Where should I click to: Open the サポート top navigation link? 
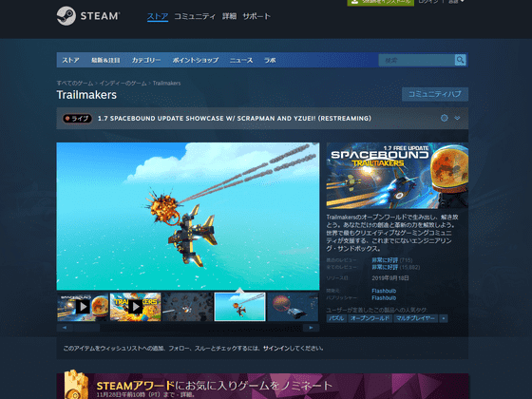[x=256, y=16]
